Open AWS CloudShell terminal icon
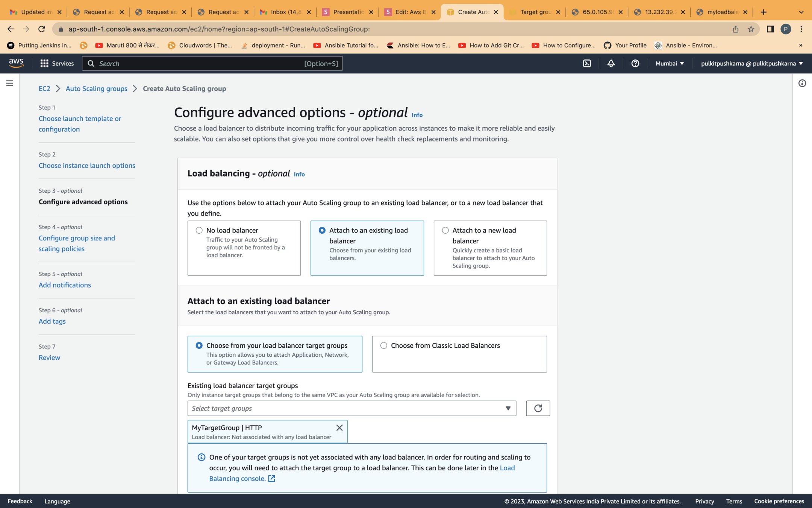The image size is (812, 508). point(587,63)
